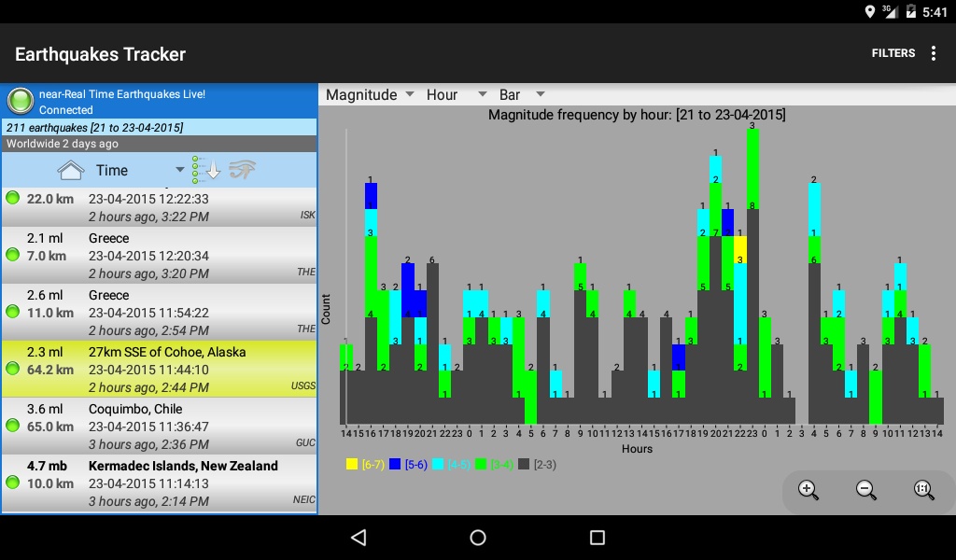Open the Time sort dropdown
This screenshot has height=560, width=956.
(140, 170)
